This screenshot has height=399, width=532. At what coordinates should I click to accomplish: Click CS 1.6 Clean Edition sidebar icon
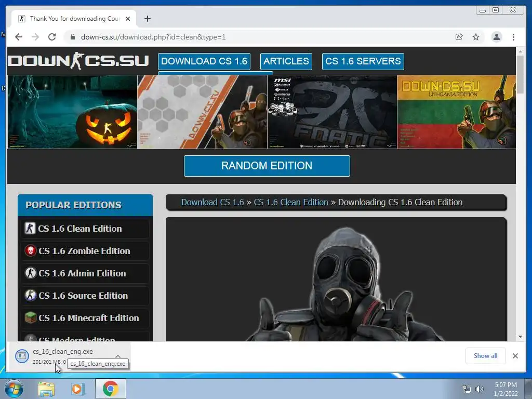[30, 229]
